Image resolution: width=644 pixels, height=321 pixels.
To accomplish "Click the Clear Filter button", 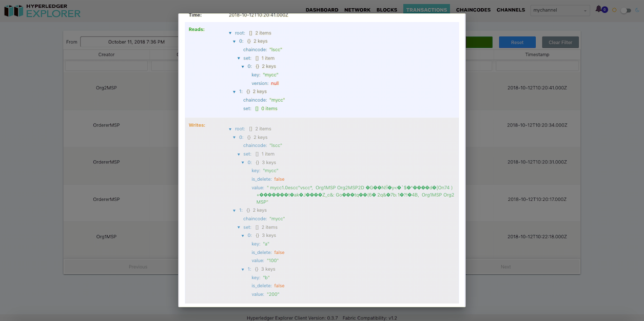I will [560, 42].
